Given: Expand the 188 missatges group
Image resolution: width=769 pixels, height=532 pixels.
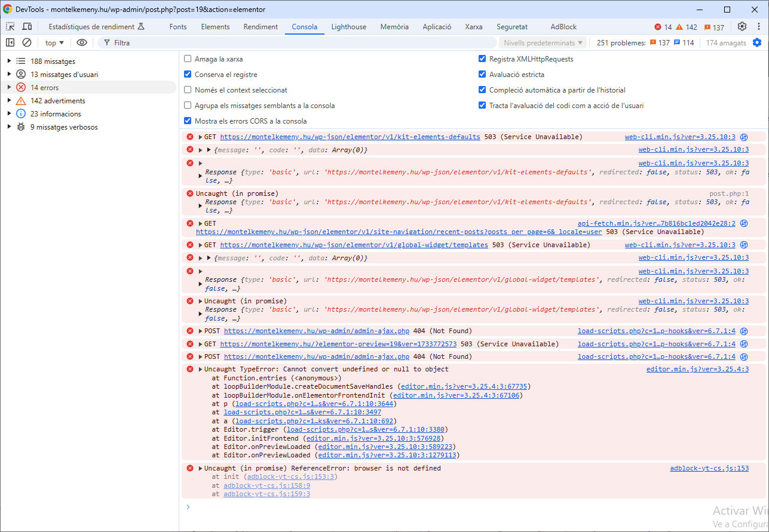Looking at the screenshot, I should (9, 61).
